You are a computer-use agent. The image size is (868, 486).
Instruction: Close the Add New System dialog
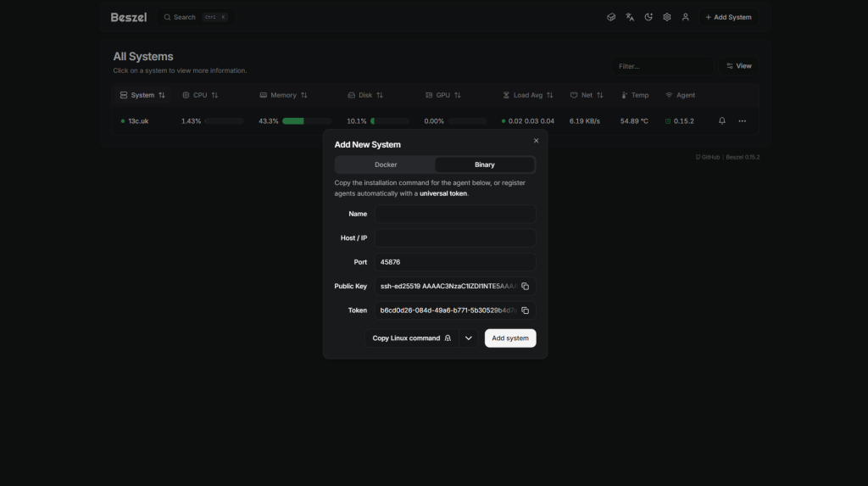[536, 141]
